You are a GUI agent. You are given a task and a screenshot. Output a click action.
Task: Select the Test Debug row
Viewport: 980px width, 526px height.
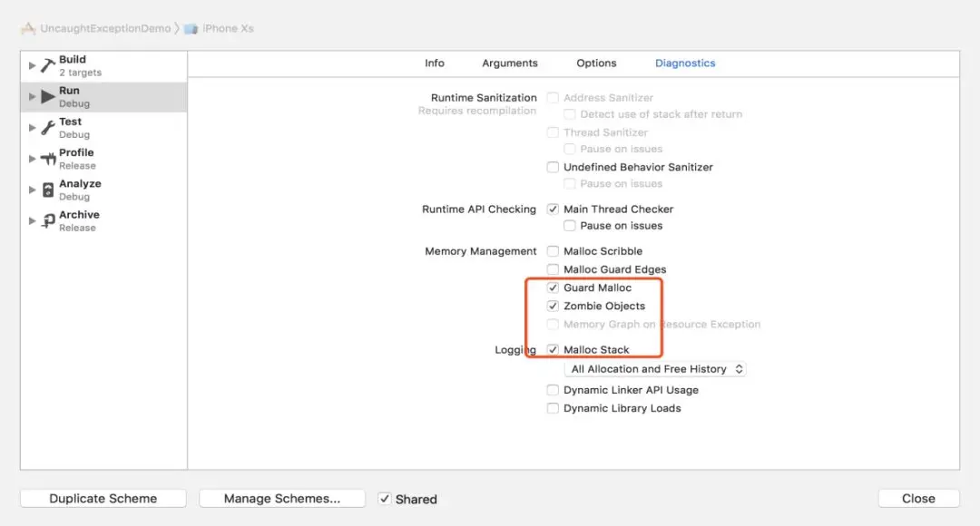(x=103, y=128)
